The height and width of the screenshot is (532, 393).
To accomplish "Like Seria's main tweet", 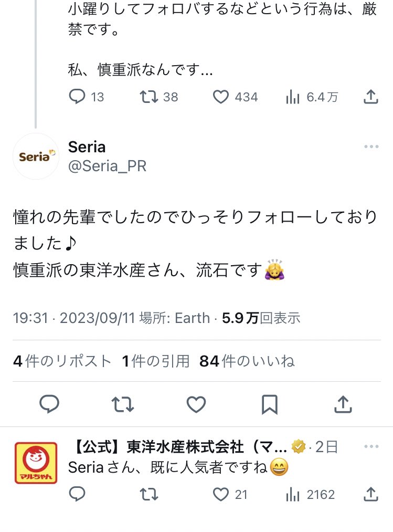I will tap(196, 404).
